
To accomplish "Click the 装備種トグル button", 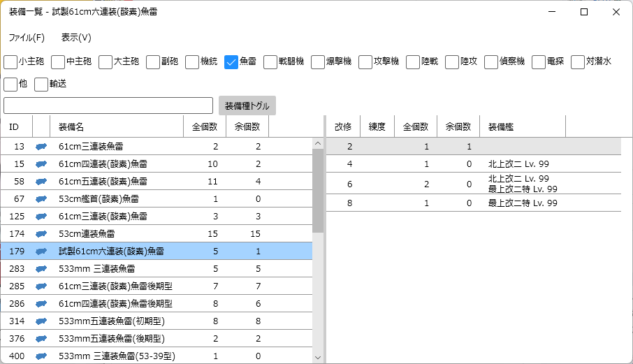I will [247, 105].
